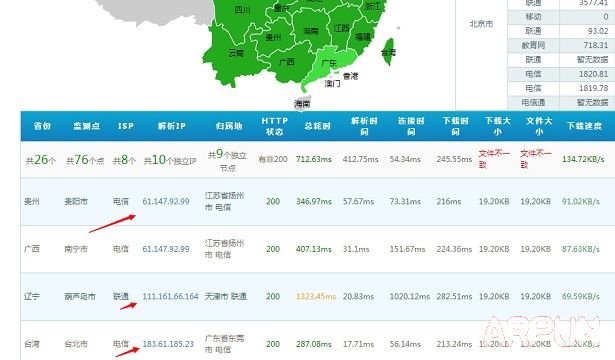
Task: Click the average total time 712.63ms
Action: tap(314, 159)
